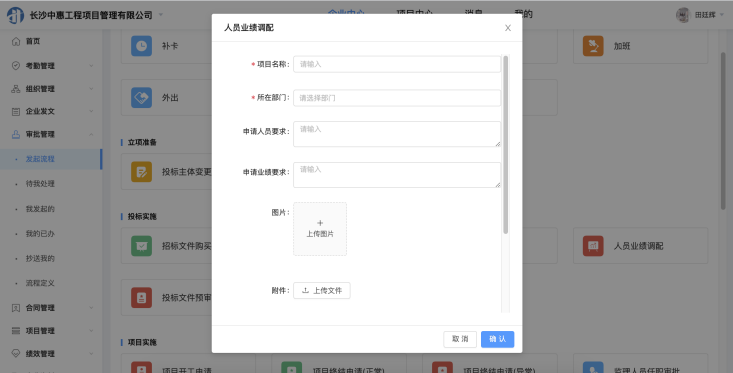Click the 确认 button
733x373 pixels.
[x=497, y=339]
